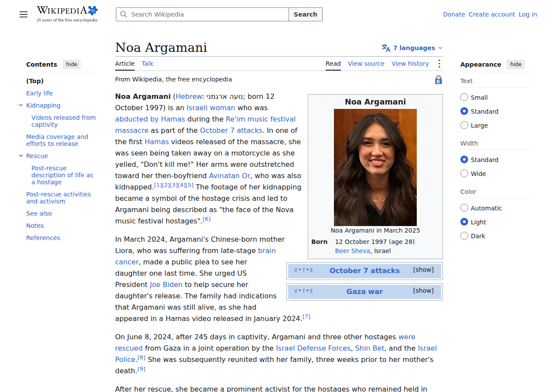This screenshot has width=558, height=392.
Task: Open Re'im music festival massacre link
Action: coord(205,125)
